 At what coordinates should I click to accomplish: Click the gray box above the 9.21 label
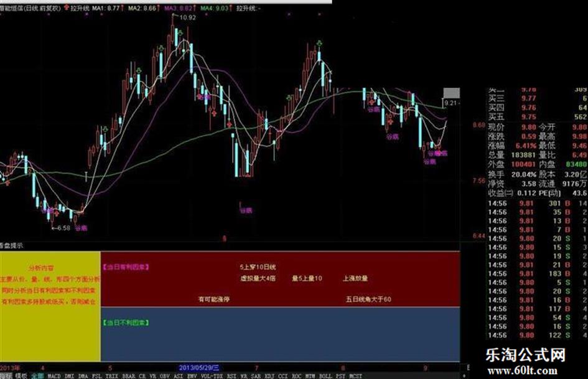click(x=452, y=93)
